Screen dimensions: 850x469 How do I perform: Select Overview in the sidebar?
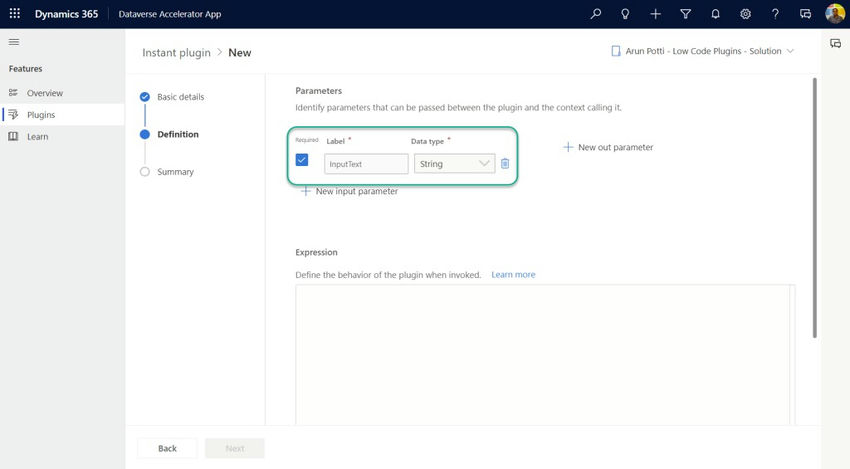coord(44,93)
